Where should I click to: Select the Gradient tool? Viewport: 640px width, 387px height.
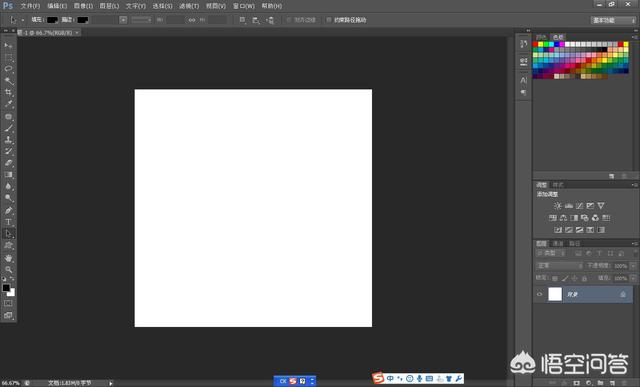8,175
